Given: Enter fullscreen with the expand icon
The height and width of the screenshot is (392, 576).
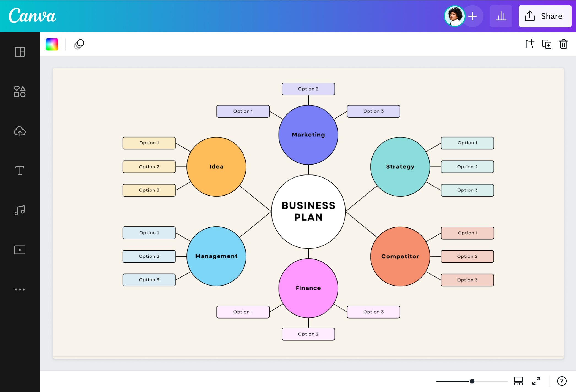Looking at the screenshot, I should [x=536, y=381].
